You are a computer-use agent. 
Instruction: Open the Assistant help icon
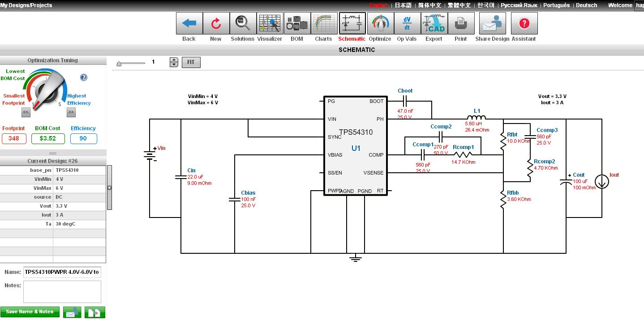524,23
